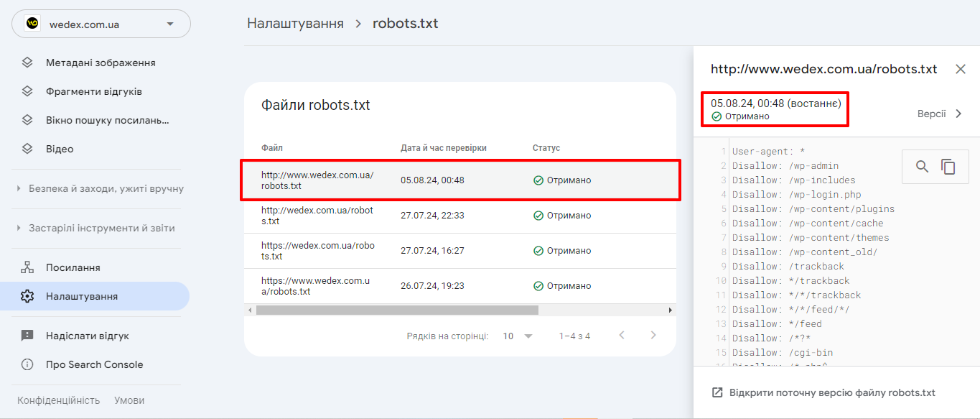Viewport: 980px width, 419px height.
Task: Open Конфіденційність link
Action: 59,400
